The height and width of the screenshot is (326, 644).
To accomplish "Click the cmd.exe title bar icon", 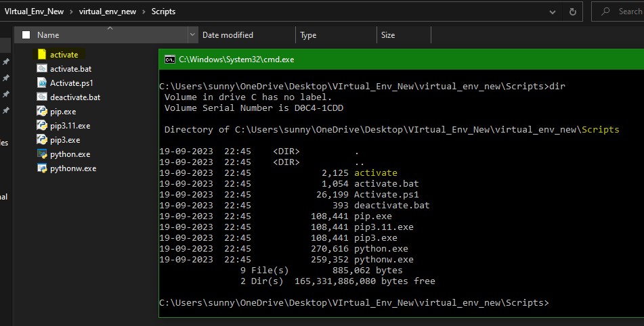I will (x=169, y=60).
